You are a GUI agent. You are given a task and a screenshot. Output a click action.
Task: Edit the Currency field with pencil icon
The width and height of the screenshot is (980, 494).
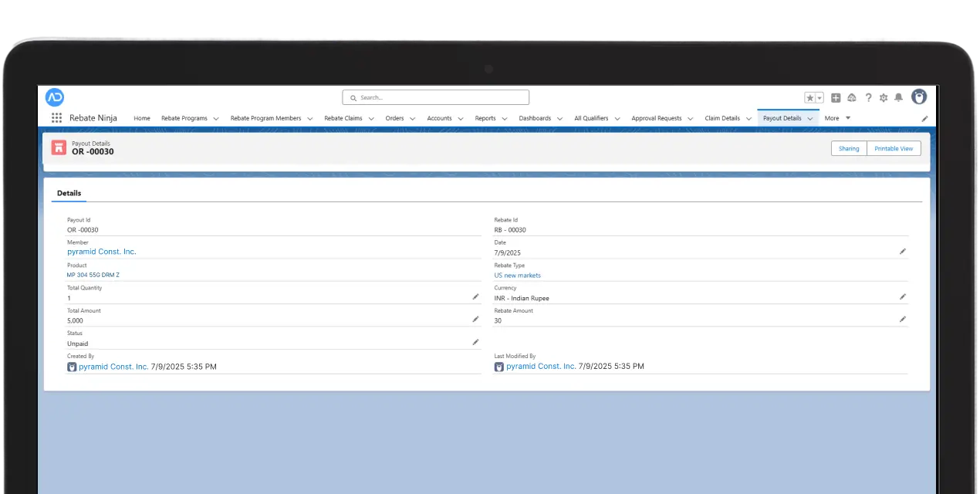click(903, 296)
